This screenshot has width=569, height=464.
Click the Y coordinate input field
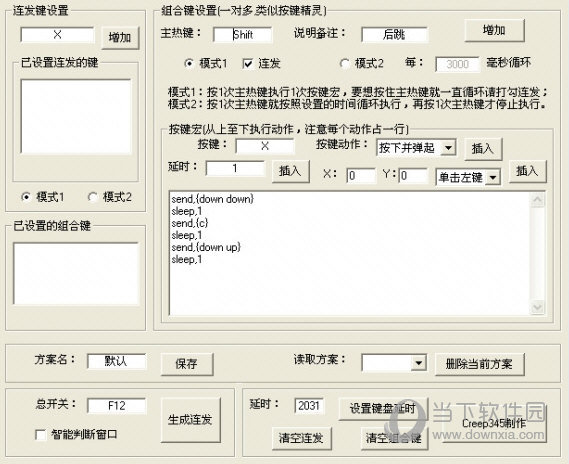[413, 176]
